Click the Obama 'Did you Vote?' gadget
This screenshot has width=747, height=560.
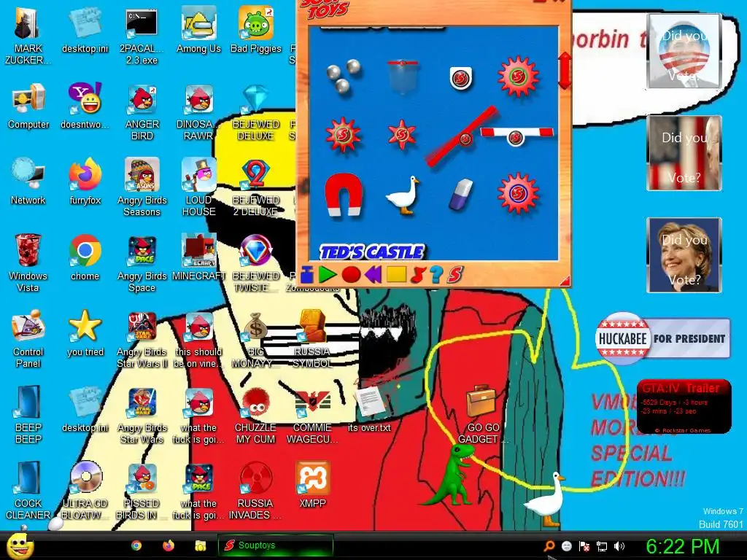tap(684, 51)
